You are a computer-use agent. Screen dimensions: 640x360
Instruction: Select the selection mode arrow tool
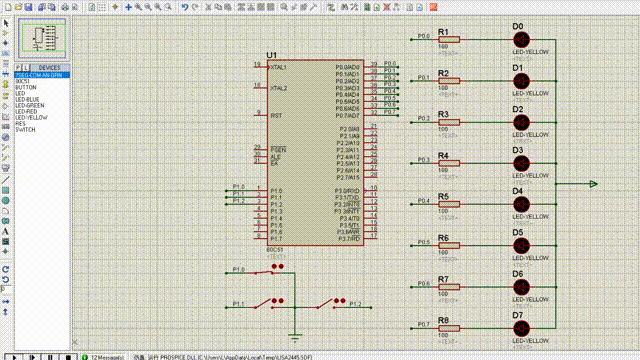pyautogui.click(x=6, y=23)
